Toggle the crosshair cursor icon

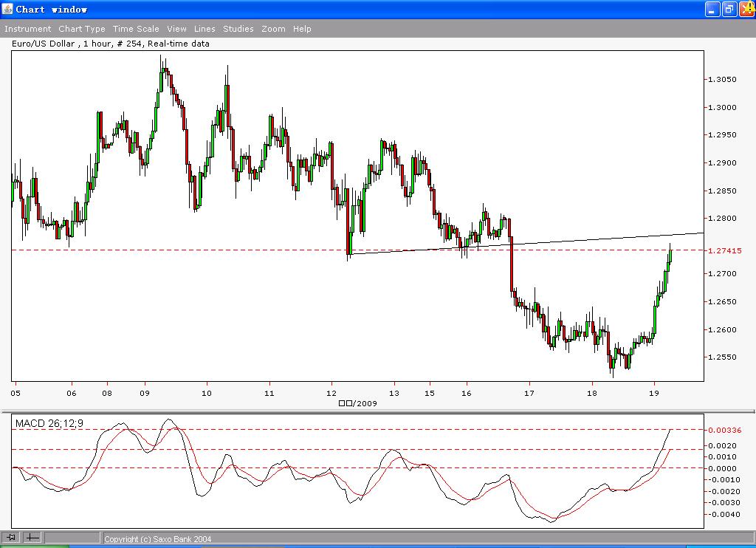32,537
